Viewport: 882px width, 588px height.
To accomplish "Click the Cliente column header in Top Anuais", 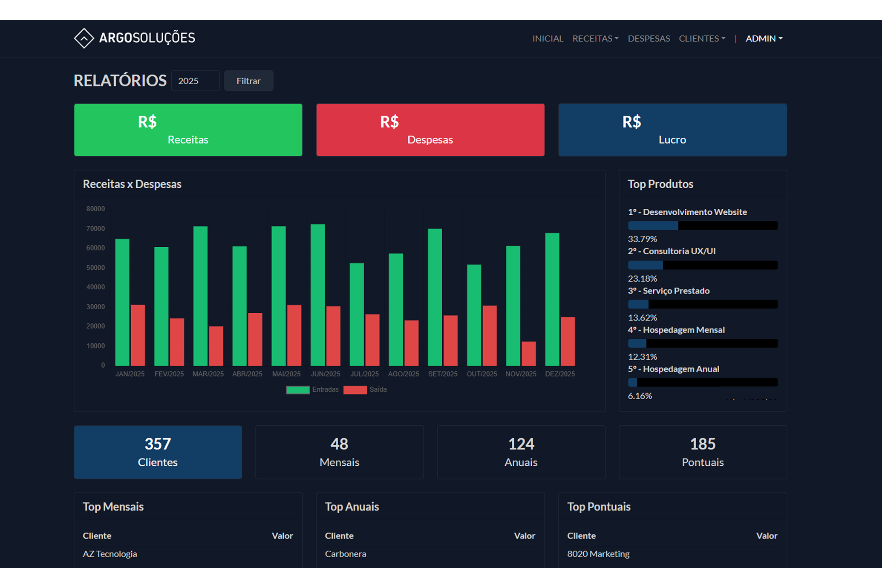I will (x=339, y=536).
